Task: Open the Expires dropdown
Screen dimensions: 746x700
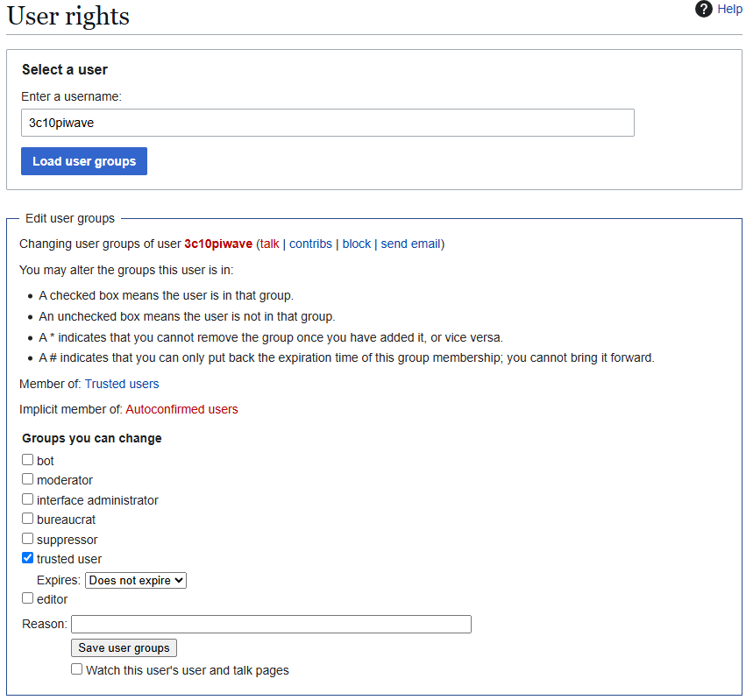Action: (136, 580)
